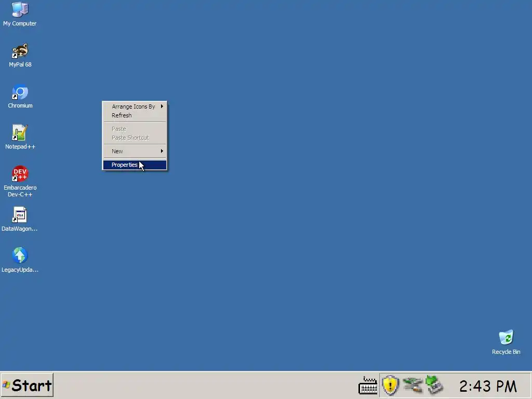This screenshot has width=532, height=399.
Task: Select the Embarcadero Dev-C++ shortcut
Action: click(x=20, y=181)
